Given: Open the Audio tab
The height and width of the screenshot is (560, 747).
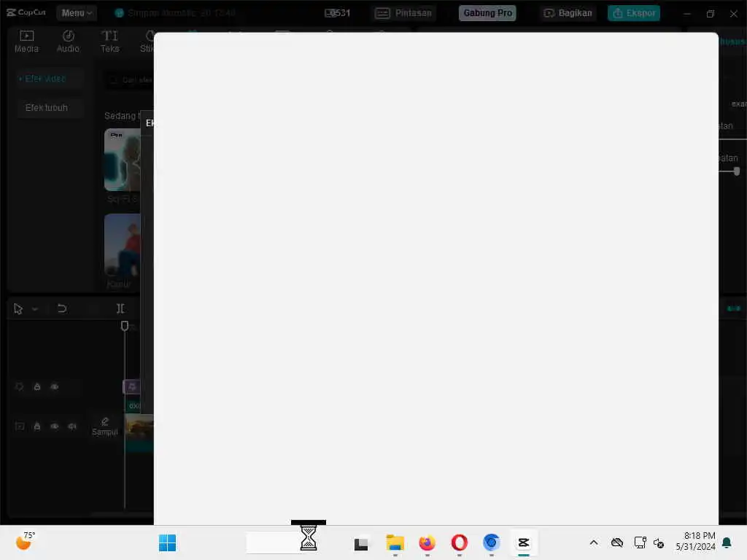Looking at the screenshot, I should pos(68,42).
